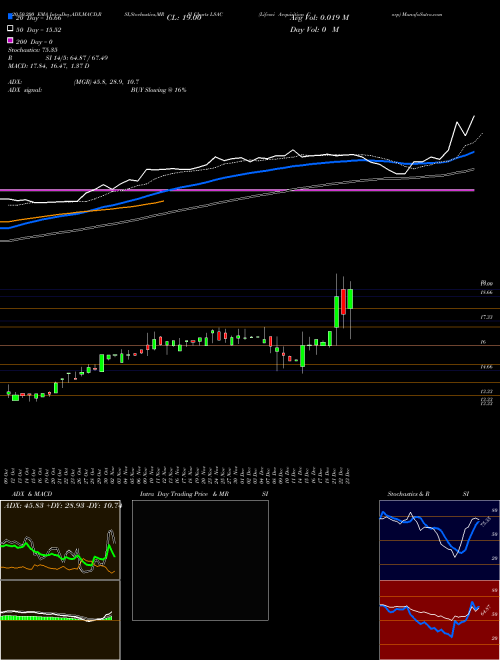
Task: Click the 'Intra Day Trading Price & MR' title
Action: (184, 494)
